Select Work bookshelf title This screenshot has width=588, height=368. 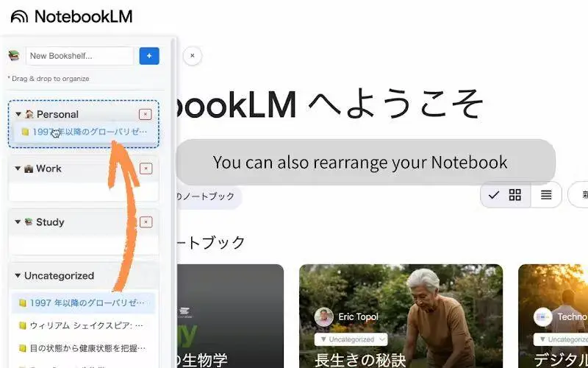(x=49, y=169)
